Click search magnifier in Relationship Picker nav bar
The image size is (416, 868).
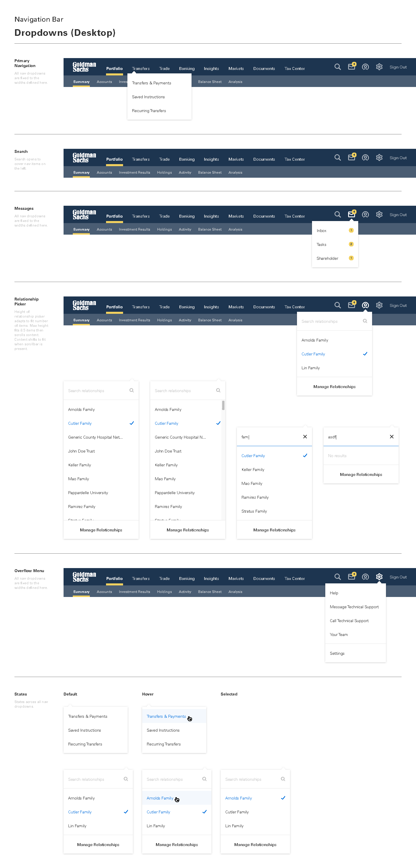coord(337,305)
